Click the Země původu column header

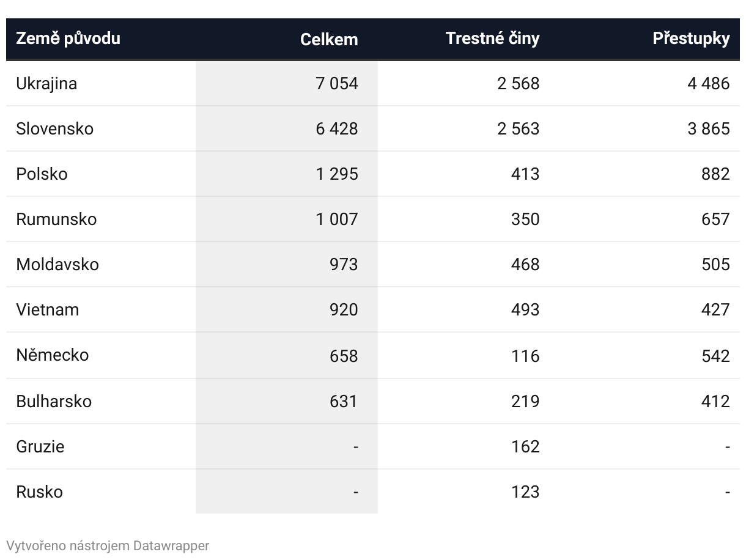(x=68, y=39)
